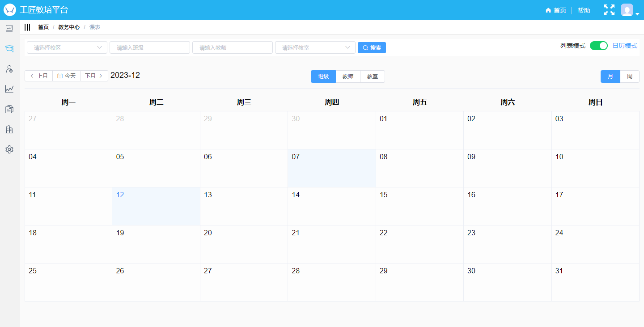
Task: Open the classroom (请选择教室) dropdown
Action: click(315, 47)
